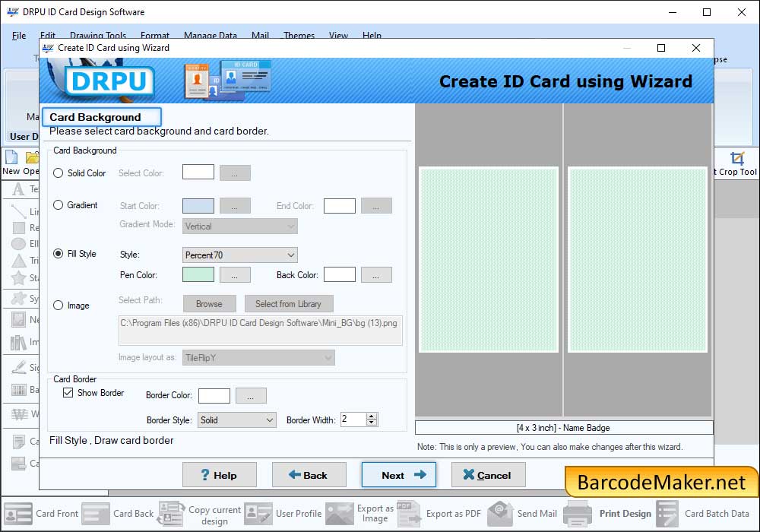Viewport: 760px width, 532px height.
Task: Click the User Profile icon
Action: click(x=258, y=514)
